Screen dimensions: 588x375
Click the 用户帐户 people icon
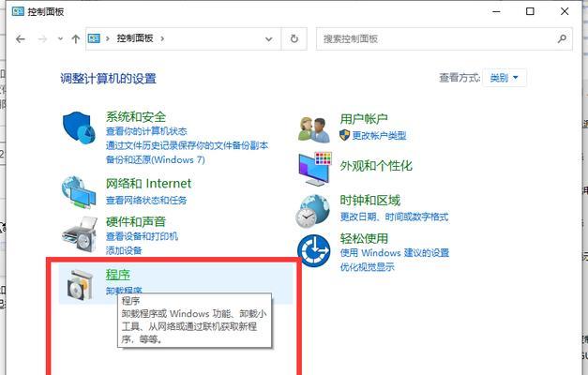pyautogui.click(x=314, y=129)
